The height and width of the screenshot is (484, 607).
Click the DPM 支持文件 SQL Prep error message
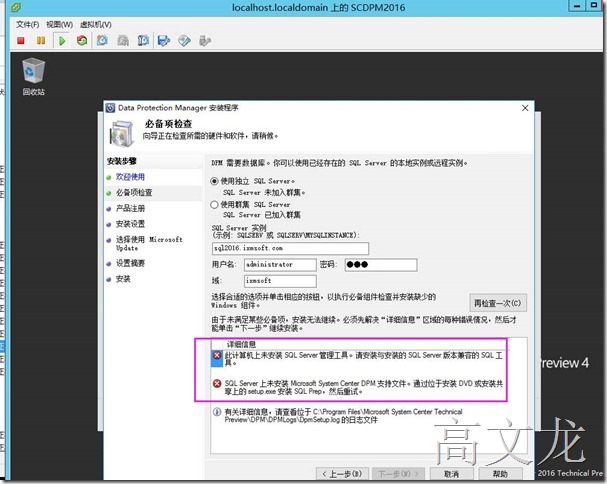pos(364,387)
